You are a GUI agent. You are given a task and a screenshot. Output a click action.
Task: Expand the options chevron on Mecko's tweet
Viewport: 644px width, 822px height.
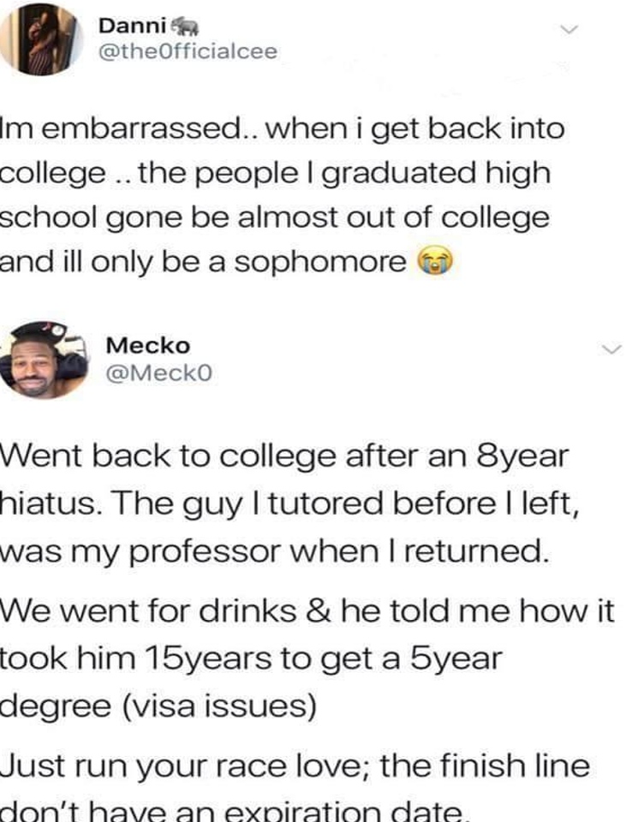click(x=611, y=348)
